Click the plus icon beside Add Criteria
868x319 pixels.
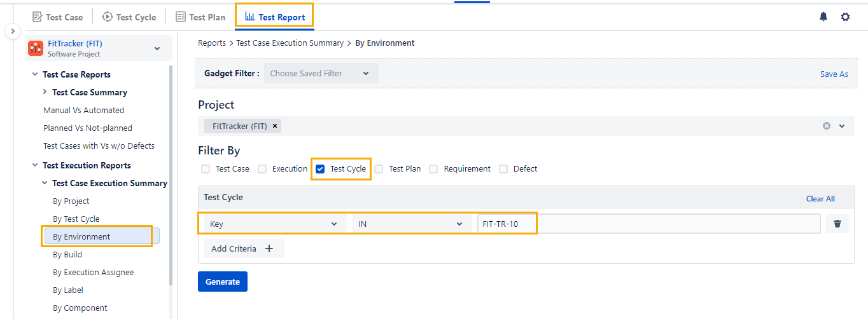point(269,248)
